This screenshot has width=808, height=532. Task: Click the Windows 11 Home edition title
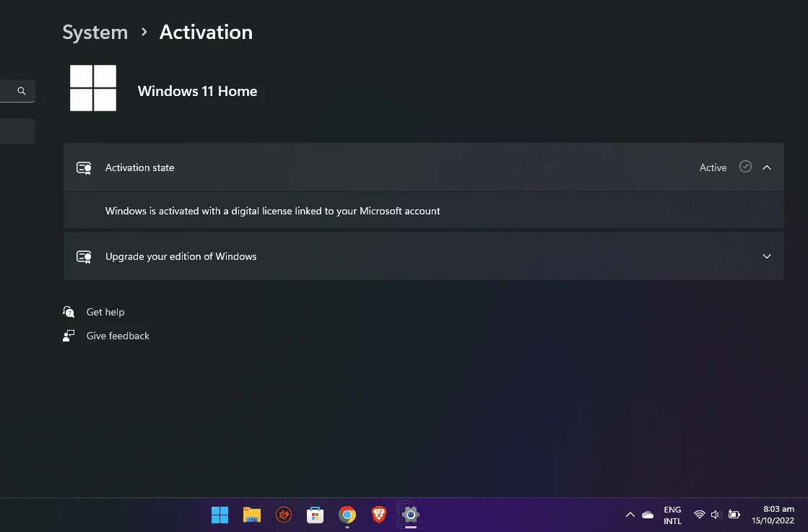(197, 91)
